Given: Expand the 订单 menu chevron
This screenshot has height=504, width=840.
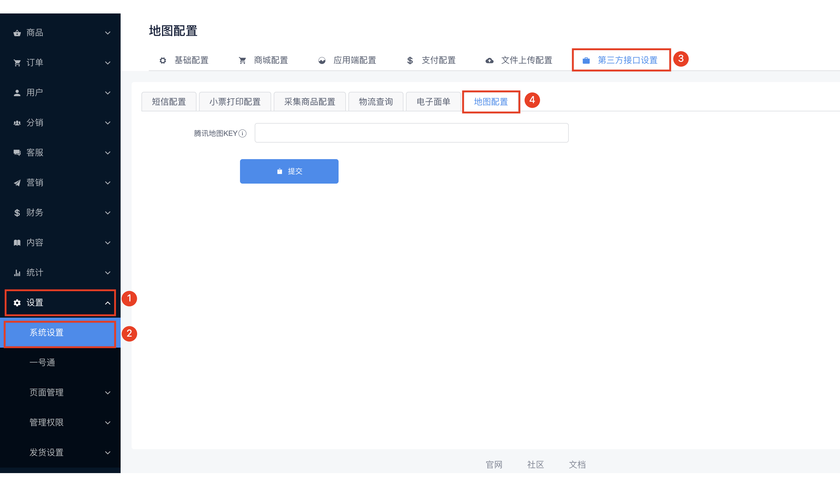Looking at the screenshot, I should click(108, 63).
